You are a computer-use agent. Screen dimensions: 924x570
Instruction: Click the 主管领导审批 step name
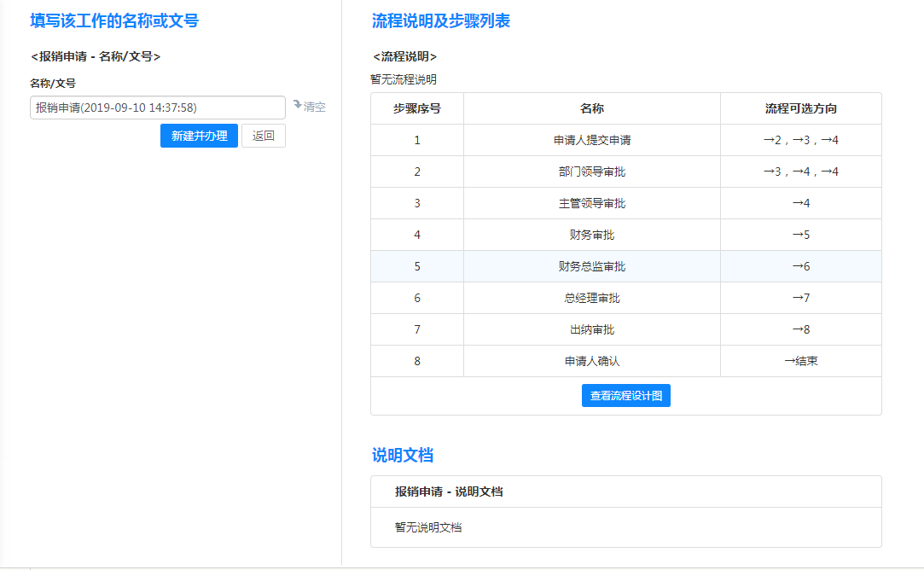[591, 203]
